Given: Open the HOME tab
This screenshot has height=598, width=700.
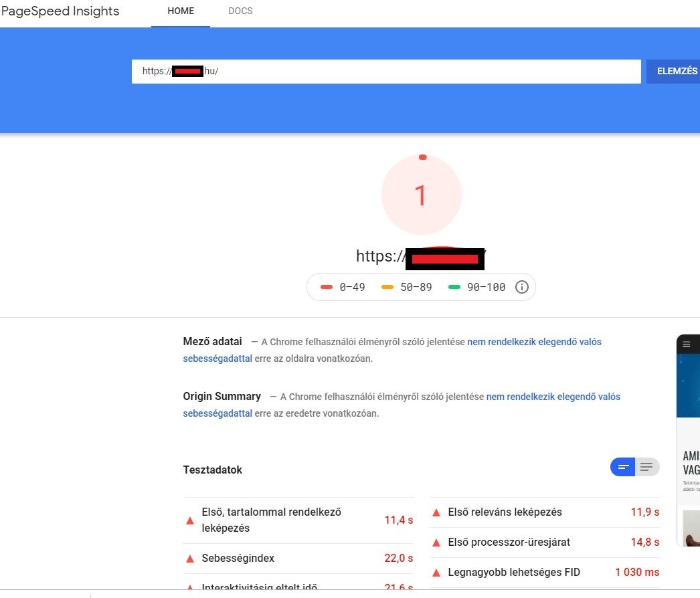Looking at the screenshot, I should (181, 11).
